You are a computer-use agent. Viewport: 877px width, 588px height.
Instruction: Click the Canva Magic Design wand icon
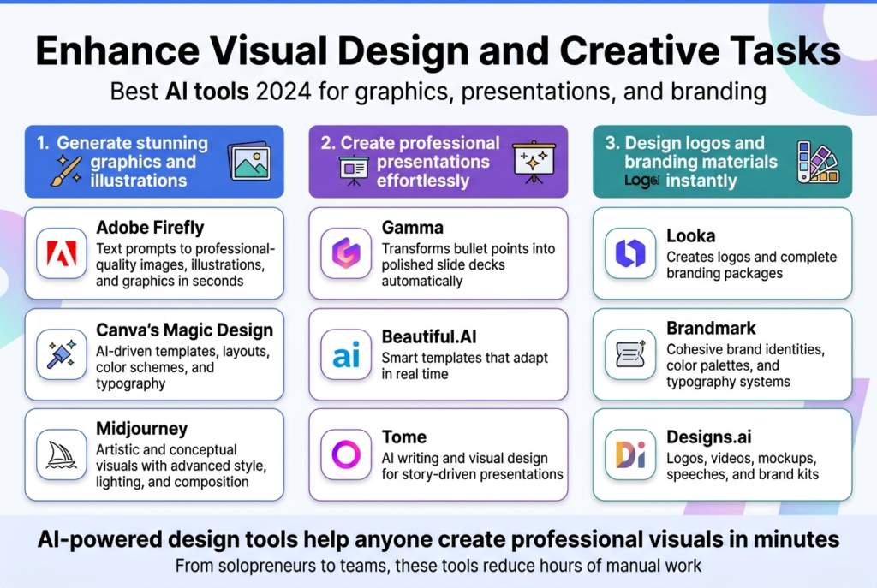(62, 354)
